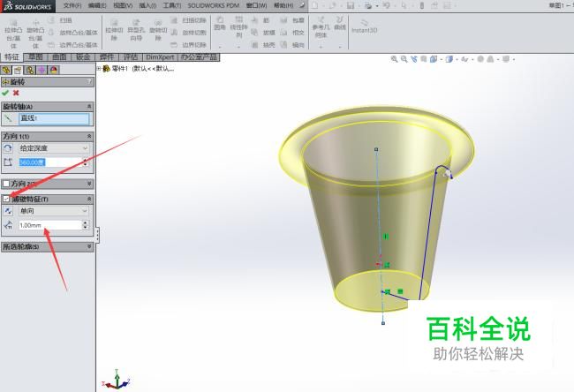The width and height of the screenshot is (574, 392).
Task: Open the PropertyManager tab icon
Action: point(18,70)
